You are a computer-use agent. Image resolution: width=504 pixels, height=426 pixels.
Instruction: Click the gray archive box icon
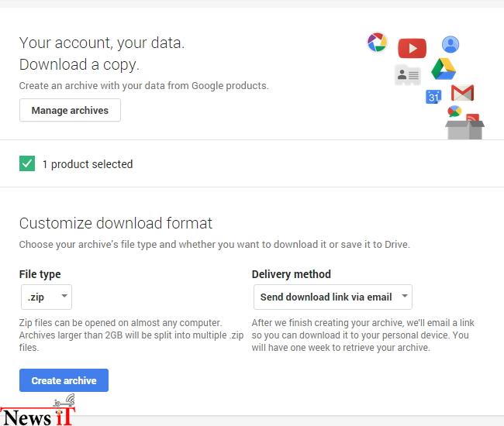coord(464,130)
